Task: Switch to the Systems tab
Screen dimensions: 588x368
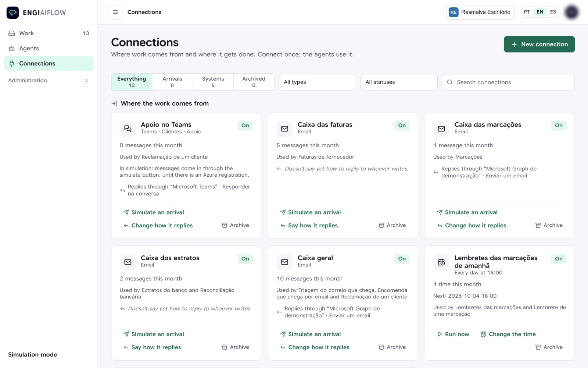Action: (x=213, y=82)
